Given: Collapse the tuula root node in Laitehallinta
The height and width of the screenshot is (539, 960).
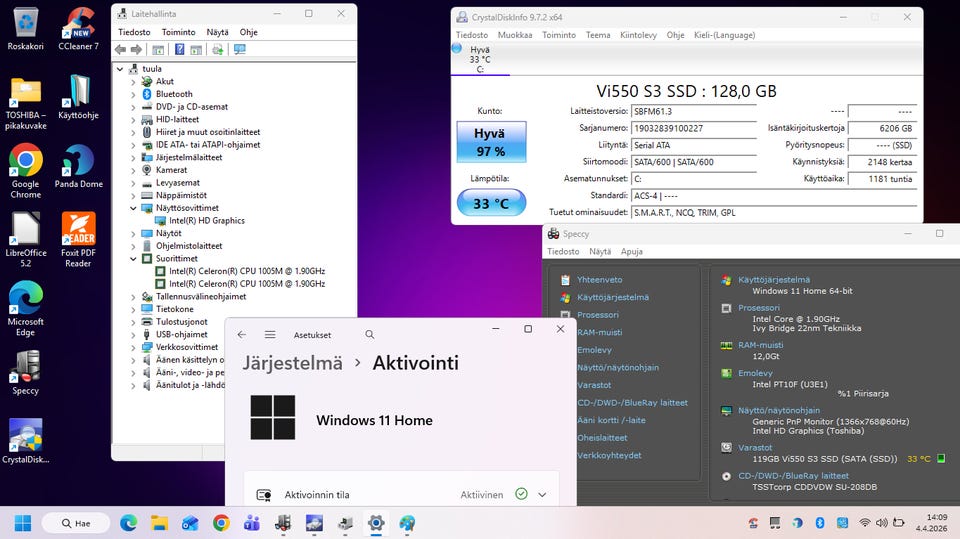Looking at the screenshot, I should 120,69.
